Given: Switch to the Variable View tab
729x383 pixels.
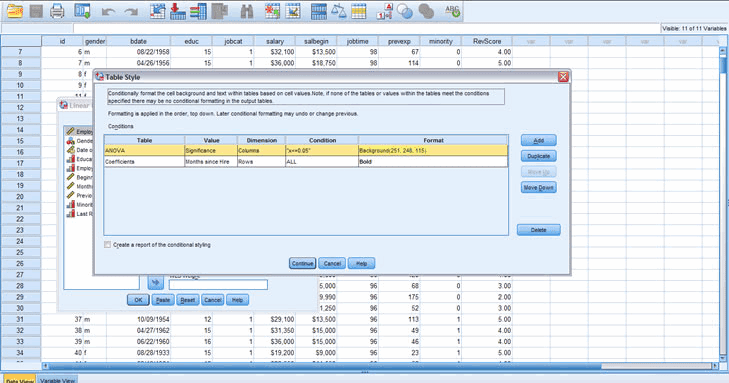Looking at the screenshot, I should click(x=57, y=380).
